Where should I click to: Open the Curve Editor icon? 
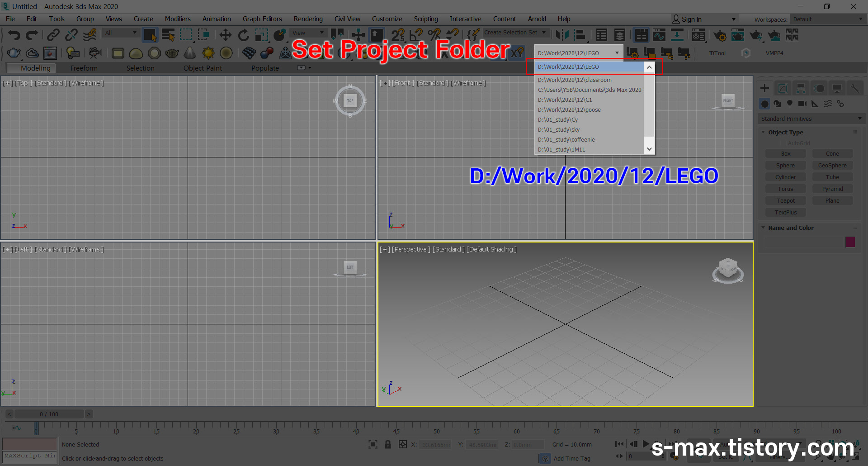click(659, 35)
